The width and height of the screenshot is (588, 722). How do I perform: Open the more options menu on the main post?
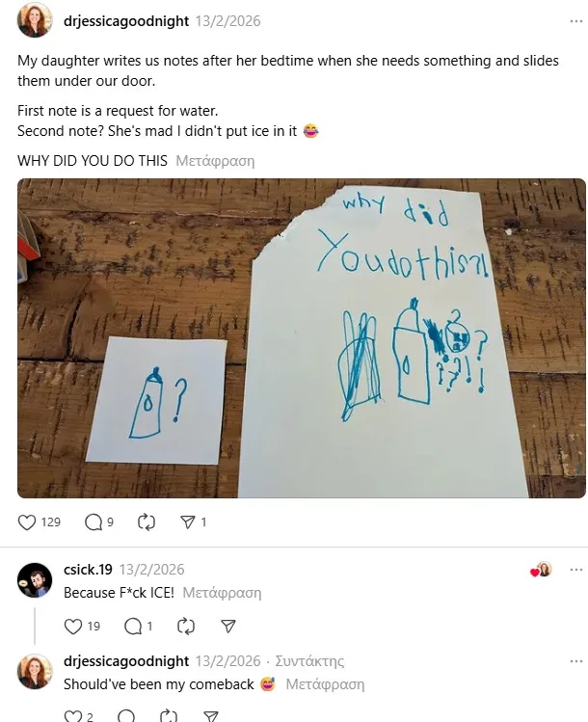[576, 20]
